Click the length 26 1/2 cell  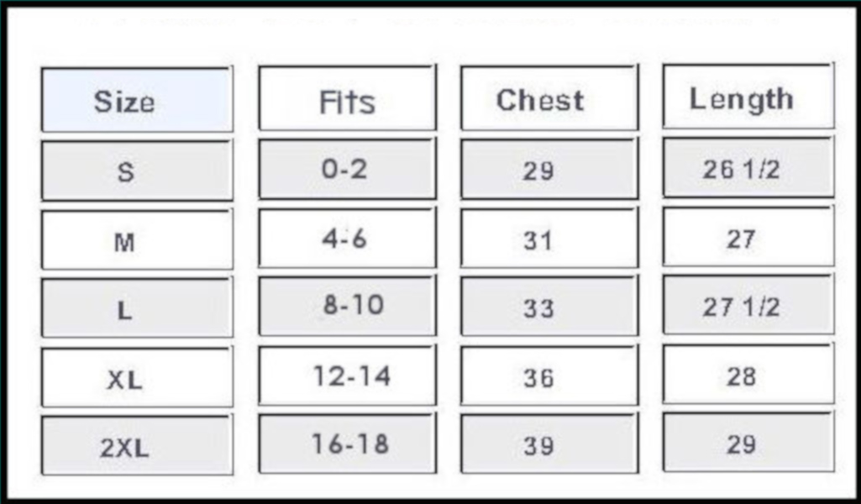[748, 167]
